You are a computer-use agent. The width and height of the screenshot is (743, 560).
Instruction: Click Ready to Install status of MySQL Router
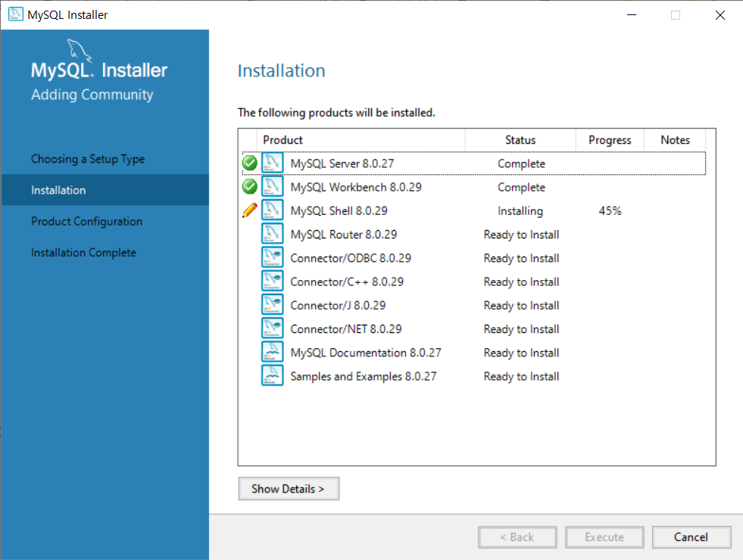coord(521,235)
